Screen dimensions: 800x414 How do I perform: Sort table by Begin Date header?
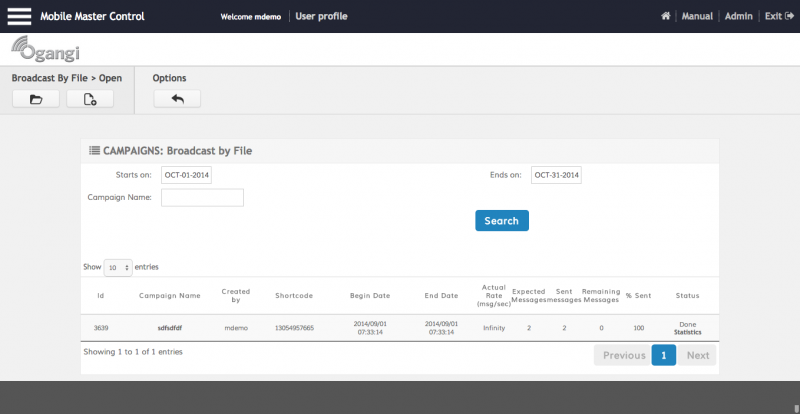(369, 296)
